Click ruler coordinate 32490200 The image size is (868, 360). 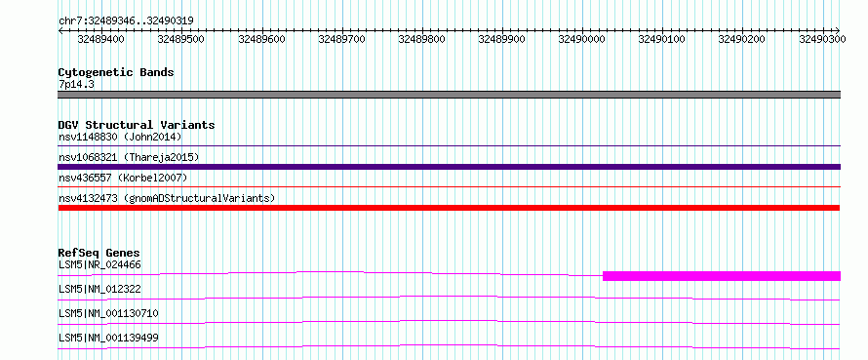point(742,39)
